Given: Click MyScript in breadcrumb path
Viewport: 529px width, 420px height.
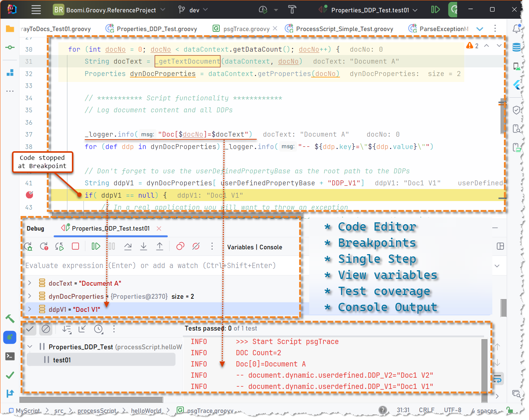Looking at the screenshot, I should (x=24, y=411).
